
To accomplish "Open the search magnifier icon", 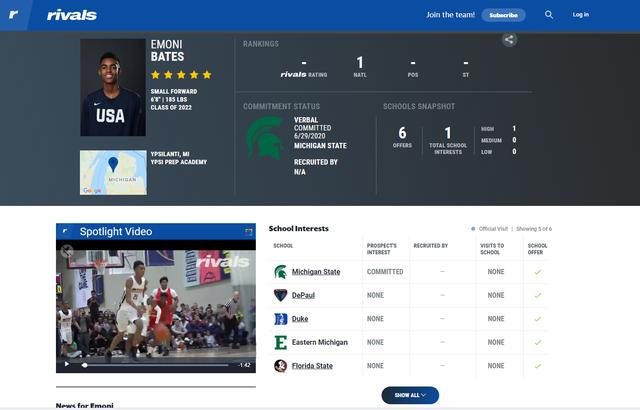I will click(x=549, y=15).
